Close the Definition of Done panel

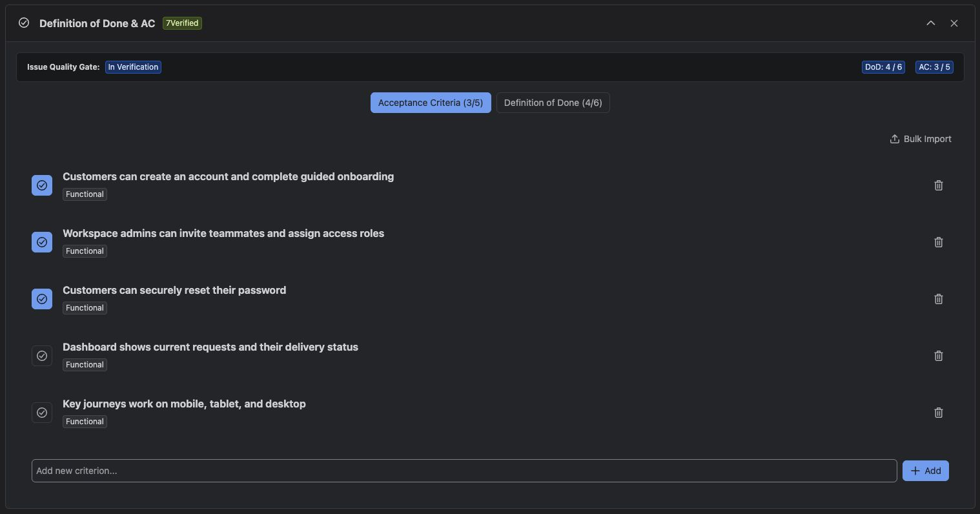954,23
